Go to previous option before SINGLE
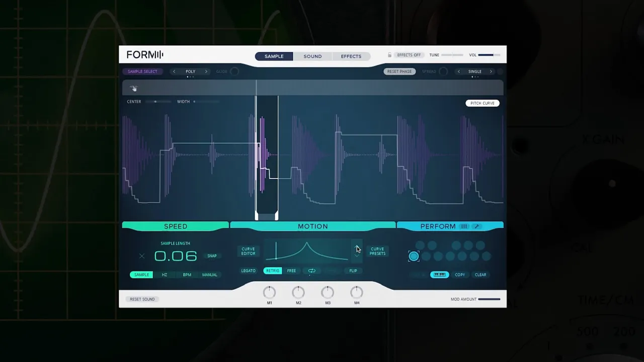 pos(458,71)
